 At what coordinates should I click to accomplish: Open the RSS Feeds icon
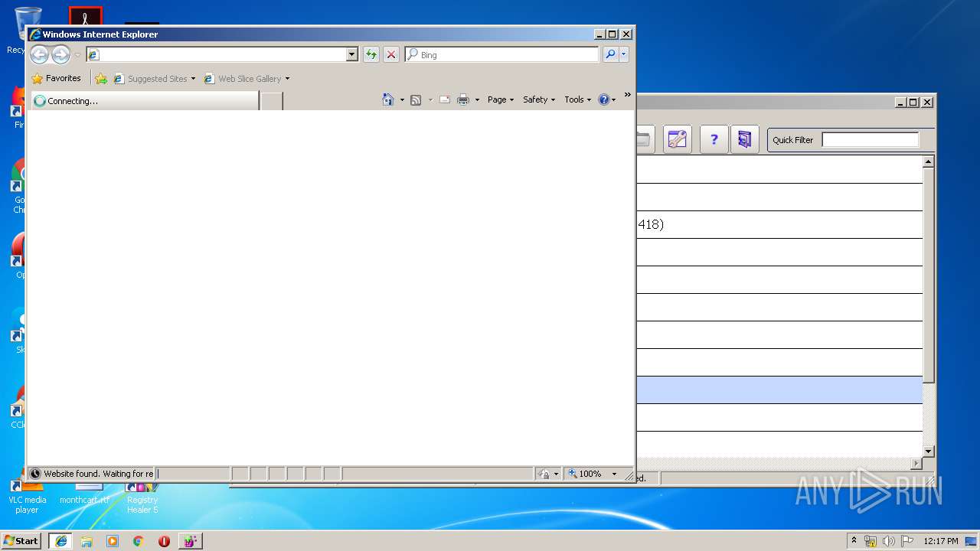click(x=416, y=99)
